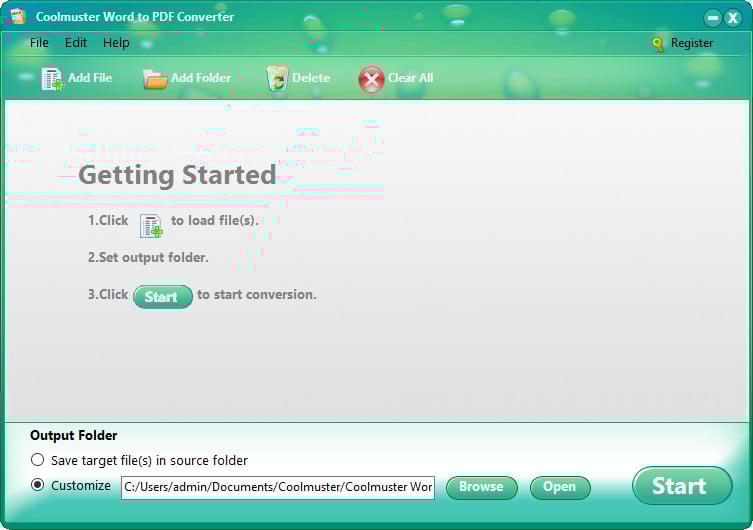Start the conversion with large Start button

tap(682, 485)
